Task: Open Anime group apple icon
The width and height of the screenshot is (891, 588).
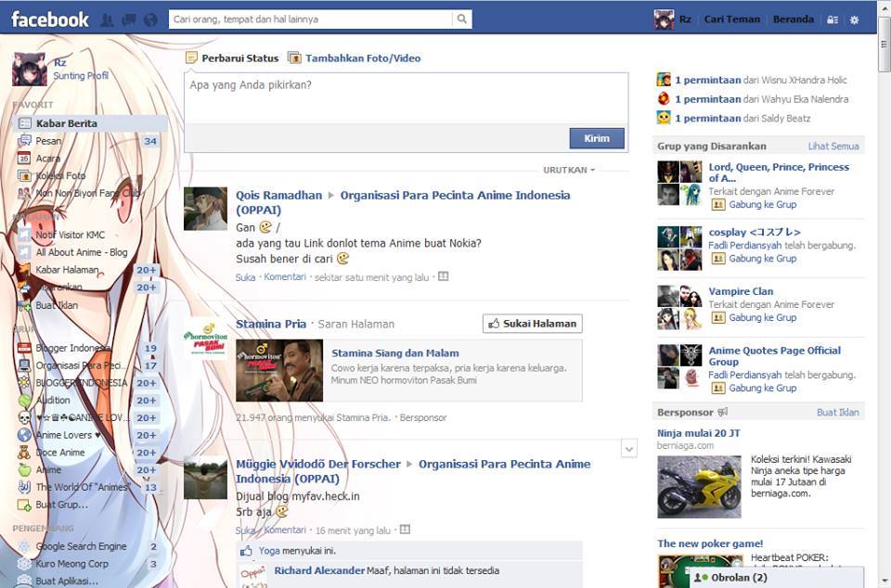Action: [x=24, y=470]
